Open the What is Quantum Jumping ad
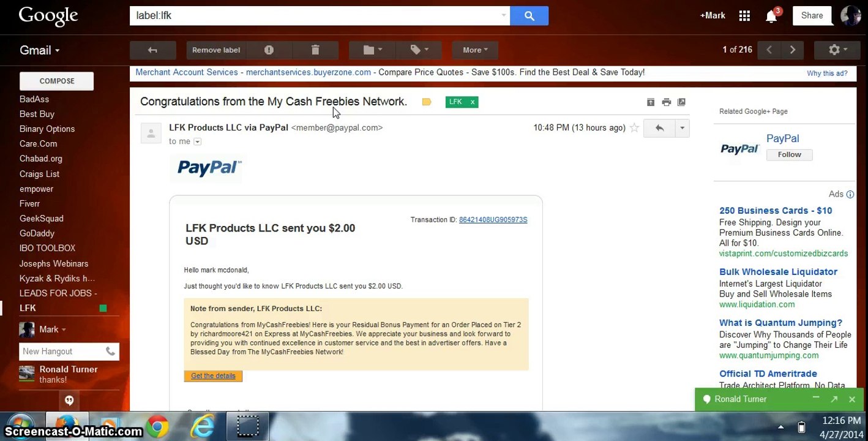The height and width of the screenshot is (441, 868). pyautogui.click(x=780, y=323)
